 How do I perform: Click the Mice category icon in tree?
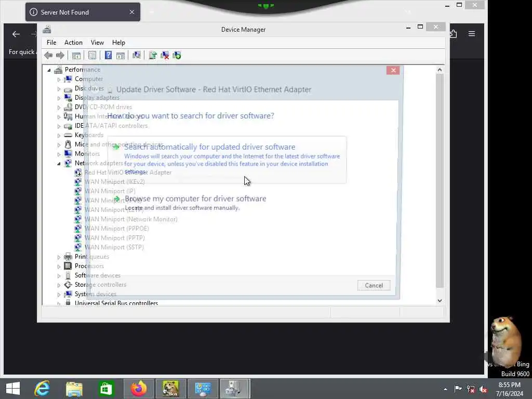point(68,144)
